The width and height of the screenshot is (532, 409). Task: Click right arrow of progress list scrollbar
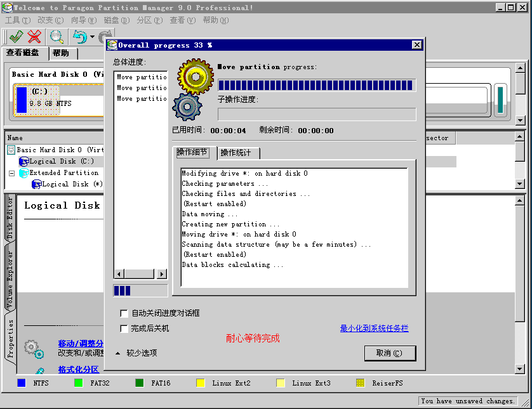162,274
